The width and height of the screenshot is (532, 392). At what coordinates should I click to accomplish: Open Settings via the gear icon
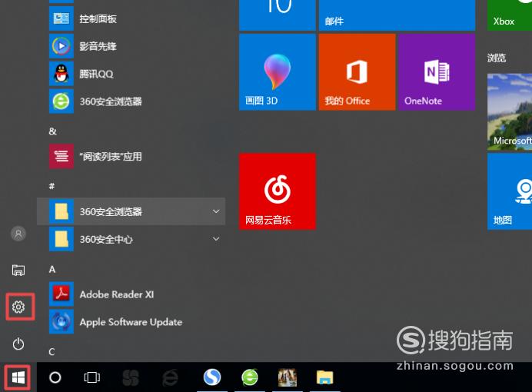18,307
